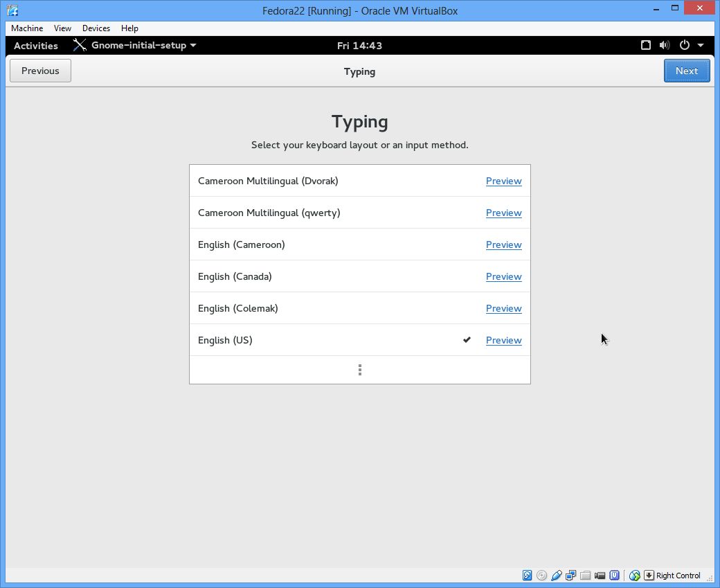Show more keyboard layouts via three dots
The width and height of the screenshot is (720, 588).
[360, 370]
